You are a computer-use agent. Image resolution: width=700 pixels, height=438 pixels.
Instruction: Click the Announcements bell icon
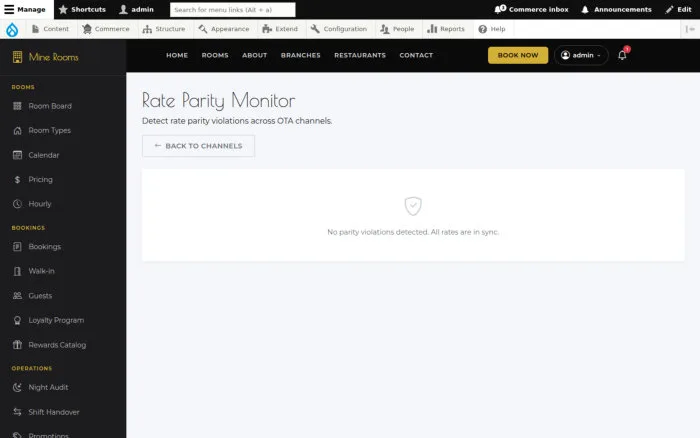(585, 9)
